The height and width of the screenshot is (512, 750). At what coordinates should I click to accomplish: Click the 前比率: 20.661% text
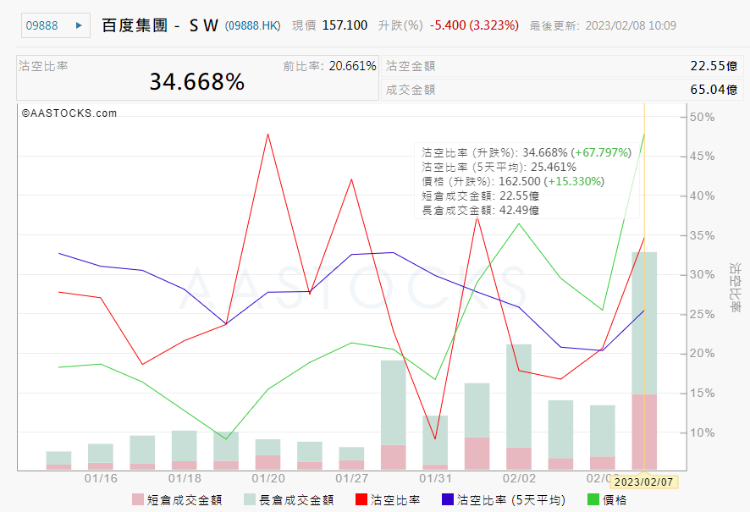coord(330,66)
